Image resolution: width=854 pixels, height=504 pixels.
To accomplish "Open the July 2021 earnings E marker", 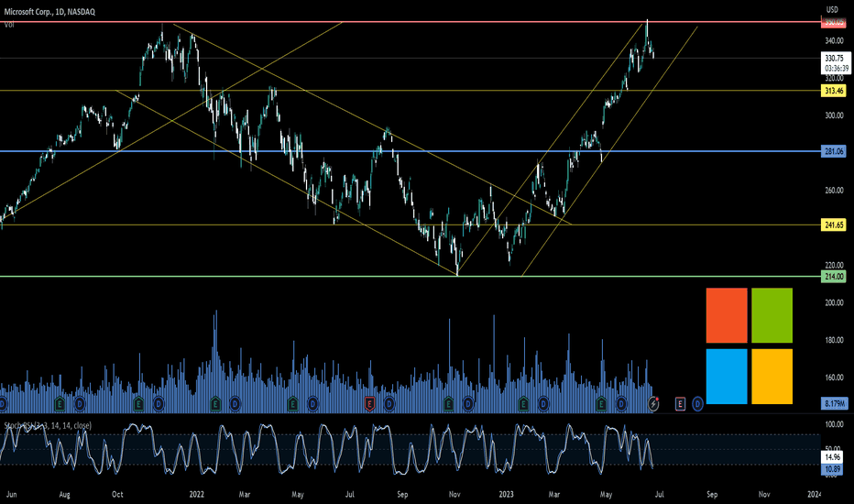I will click(60, 404).
